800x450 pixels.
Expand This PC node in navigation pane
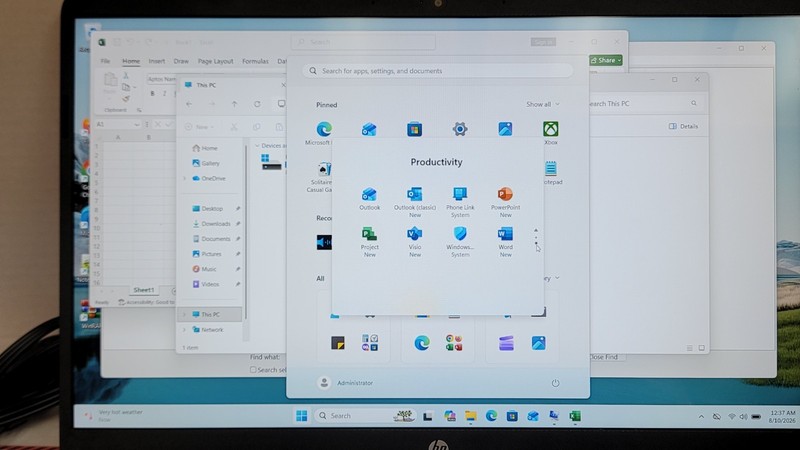185,315
